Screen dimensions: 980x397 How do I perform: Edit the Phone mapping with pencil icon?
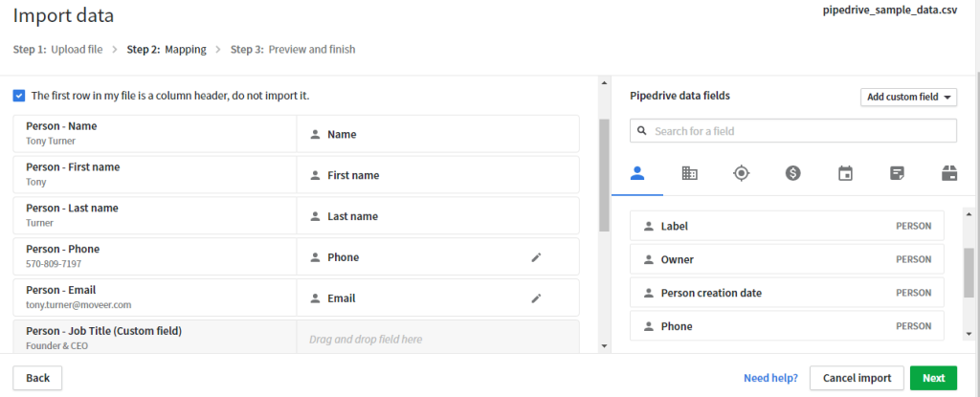536,257
